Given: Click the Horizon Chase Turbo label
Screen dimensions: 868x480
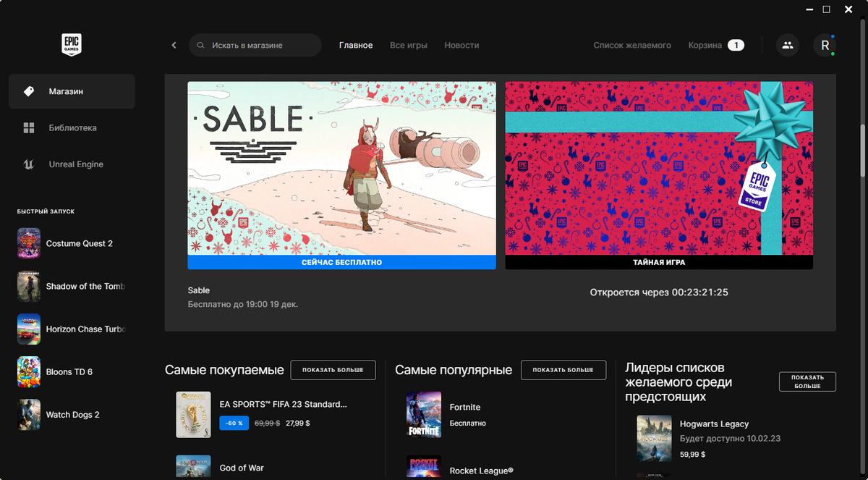Looking at the screenshot, I should tap(85, 329).
